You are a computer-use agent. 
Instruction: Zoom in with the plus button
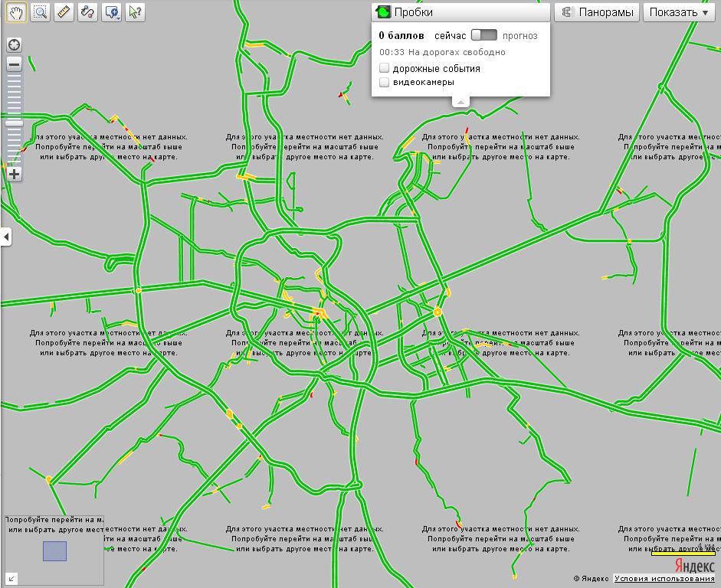[x=14, y=174]
